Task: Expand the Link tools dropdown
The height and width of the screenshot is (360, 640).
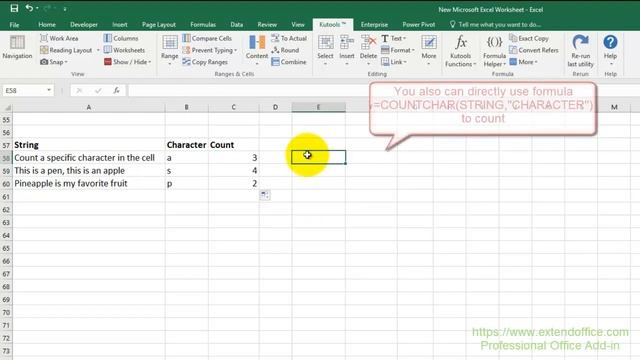Action: pos(393,62)
